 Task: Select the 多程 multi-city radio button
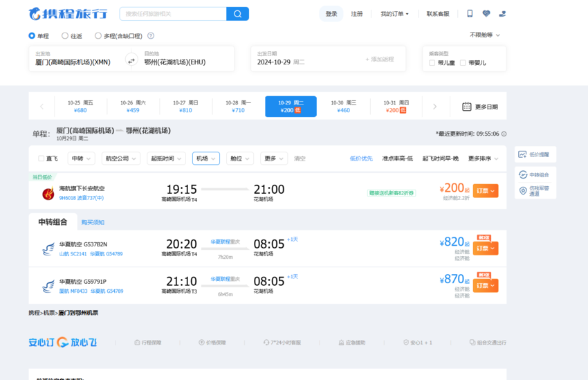coord(98,35)
